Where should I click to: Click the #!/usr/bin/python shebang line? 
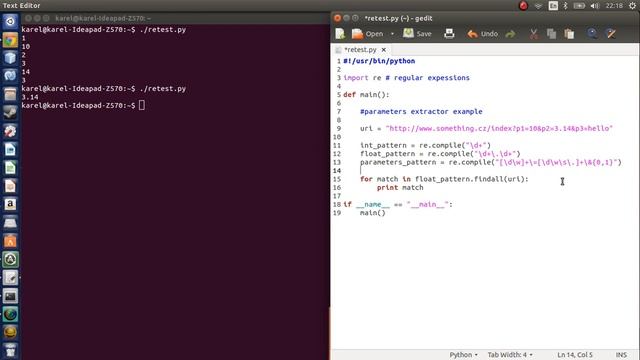[379, 61]
